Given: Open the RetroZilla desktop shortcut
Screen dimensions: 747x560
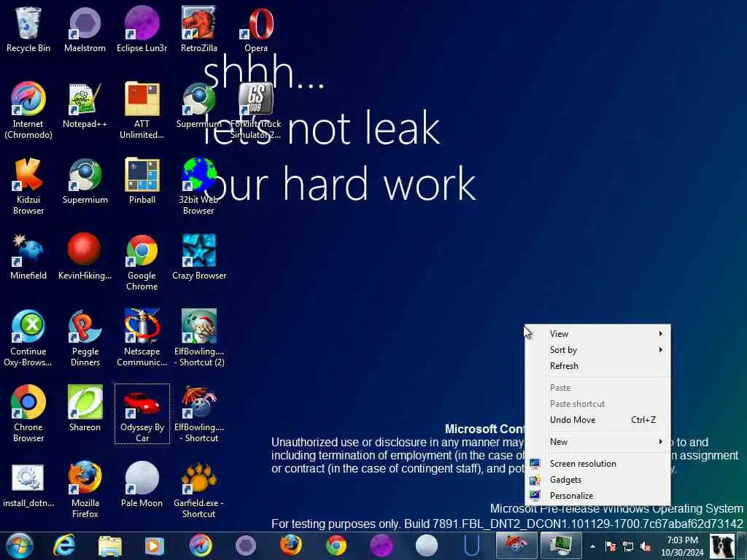Looking at the screenshot, I should [x=199, y=29].
